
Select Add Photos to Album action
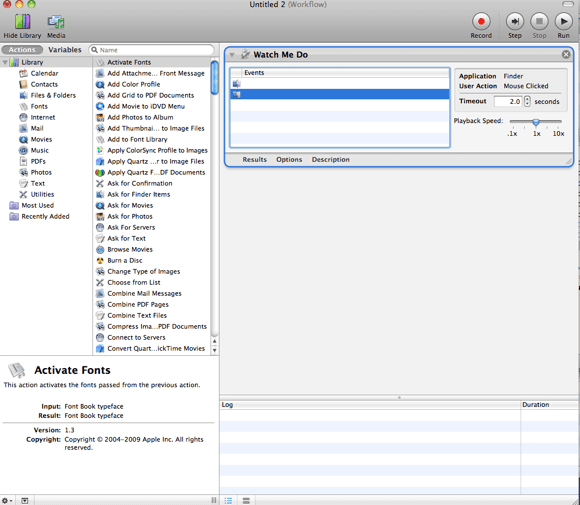pyautogui.click(x=152, y=117)
